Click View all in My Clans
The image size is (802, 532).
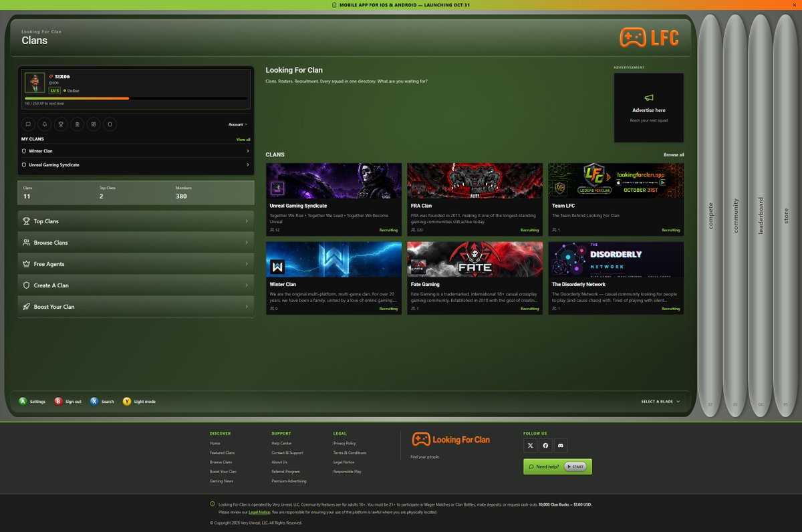(243, 140)
